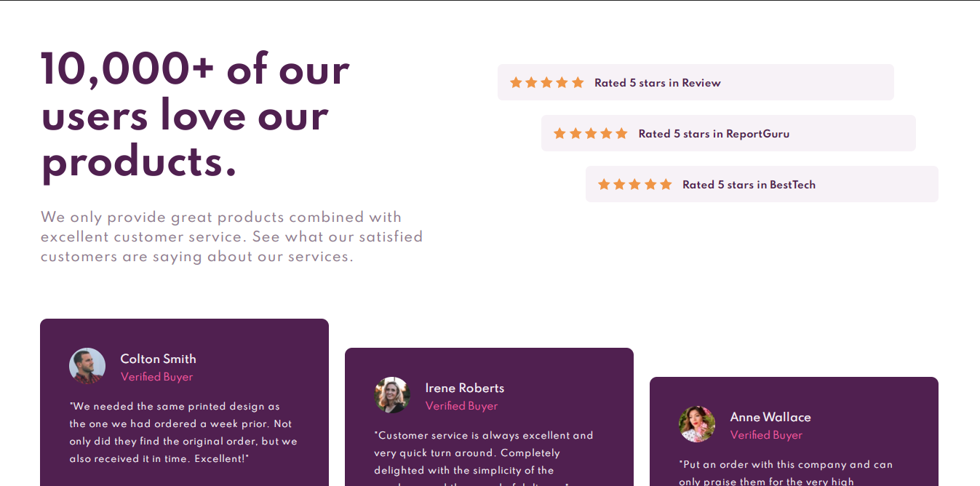Click the name Irene Roberts
Viewport: 980px width, 486px height.
[x=464, y=388]
